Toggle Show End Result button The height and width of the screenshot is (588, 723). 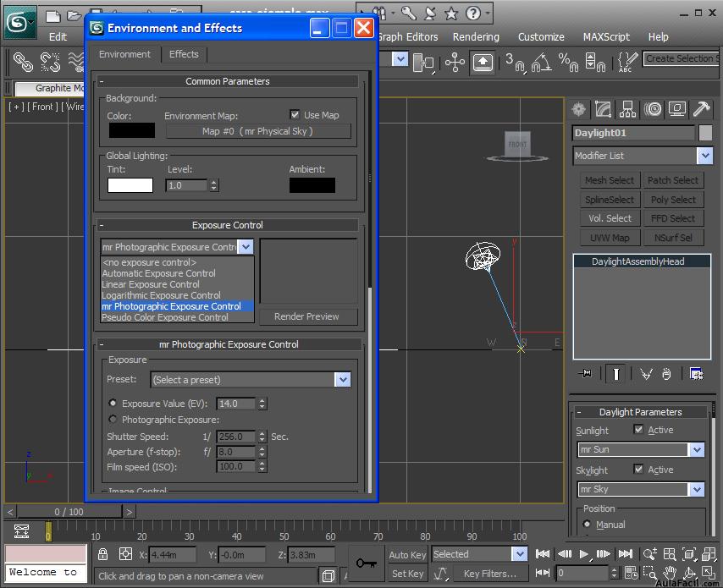(616, 373)
